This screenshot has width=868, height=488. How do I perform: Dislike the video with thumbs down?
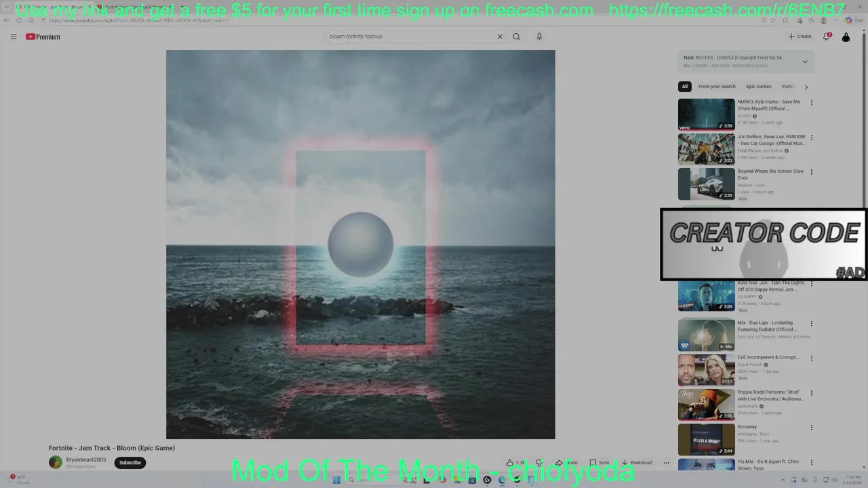539,463
